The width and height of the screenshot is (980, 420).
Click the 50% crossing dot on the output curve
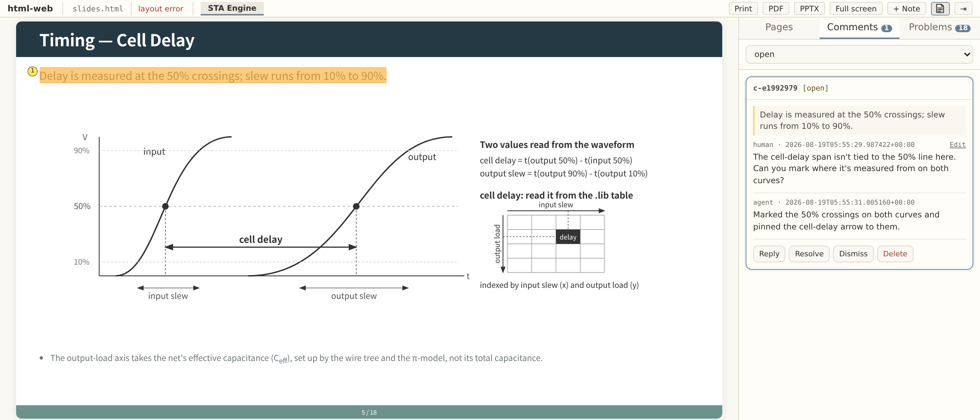click(x=356, y=206)
